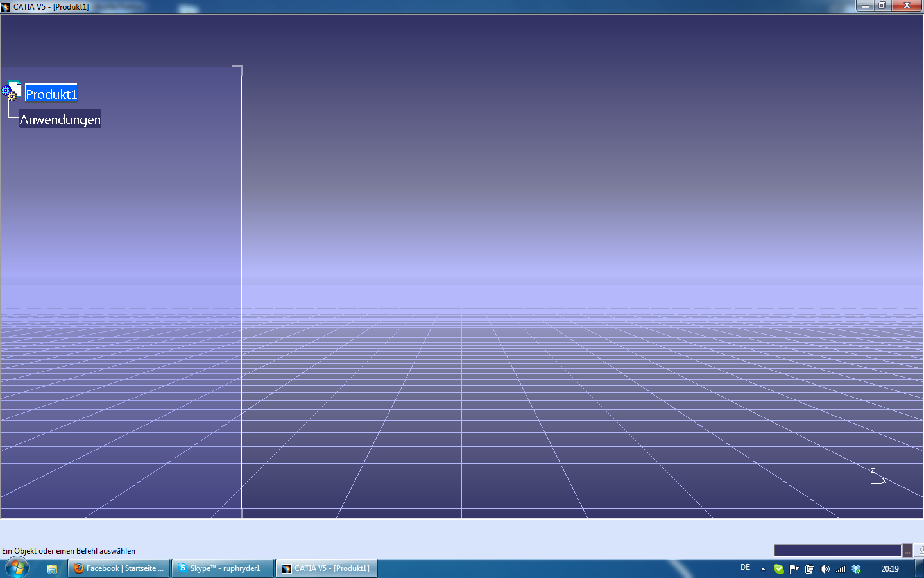Click the DE language indicator
The image size is (924, 578).
click(x=745, y=568)
